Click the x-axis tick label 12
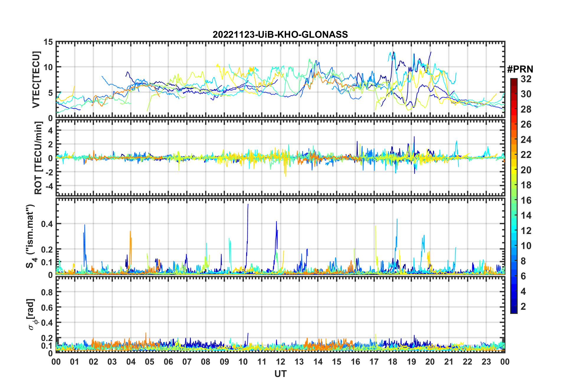The height and width of the screenshot is (392, 561). pos(280,362)
